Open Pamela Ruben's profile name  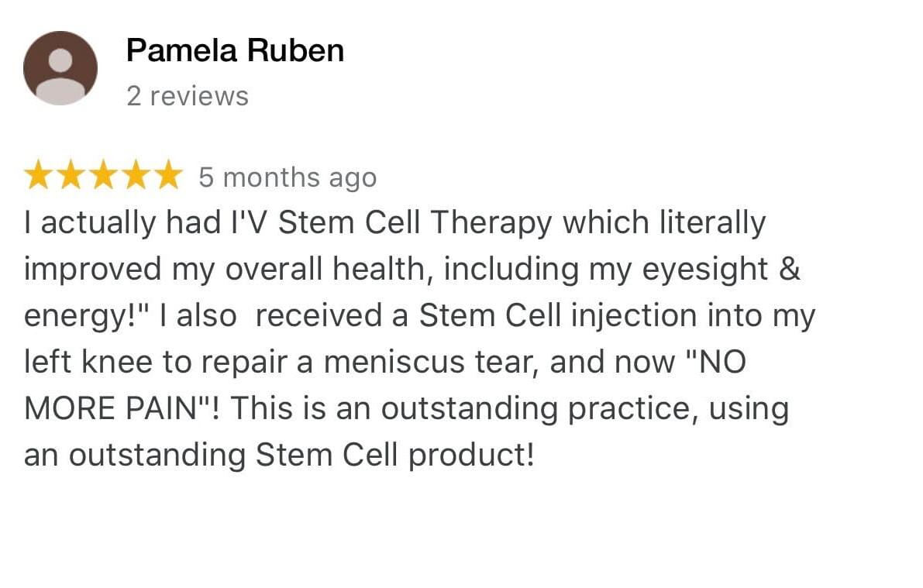[x=235, y=50]
